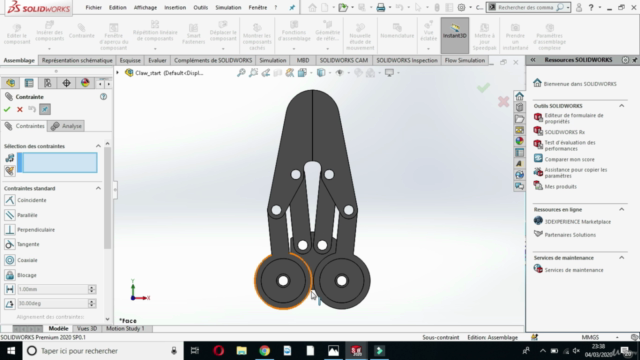Click the angle mate icon
The height and width of the screenshot is (360, 640).
click(10, 303)
